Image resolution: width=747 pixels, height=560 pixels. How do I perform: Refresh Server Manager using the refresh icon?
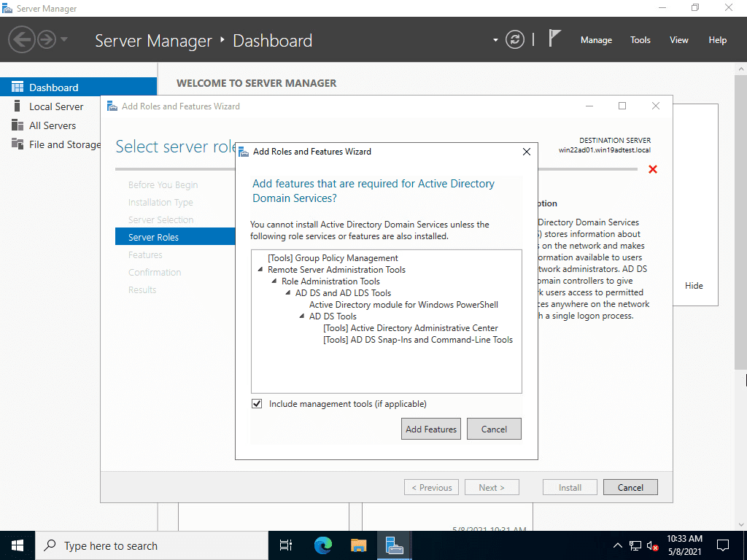[514, 39]
